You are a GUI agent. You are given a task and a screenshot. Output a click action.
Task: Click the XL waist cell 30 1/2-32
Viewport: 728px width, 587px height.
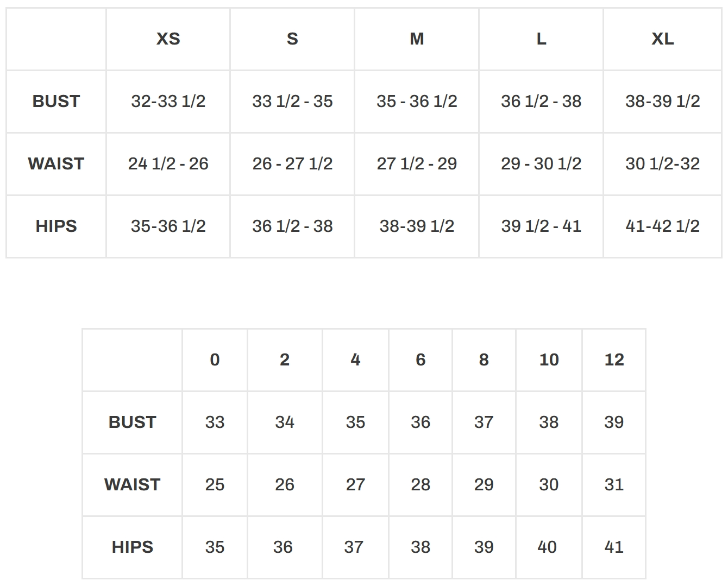coord(662,164)
